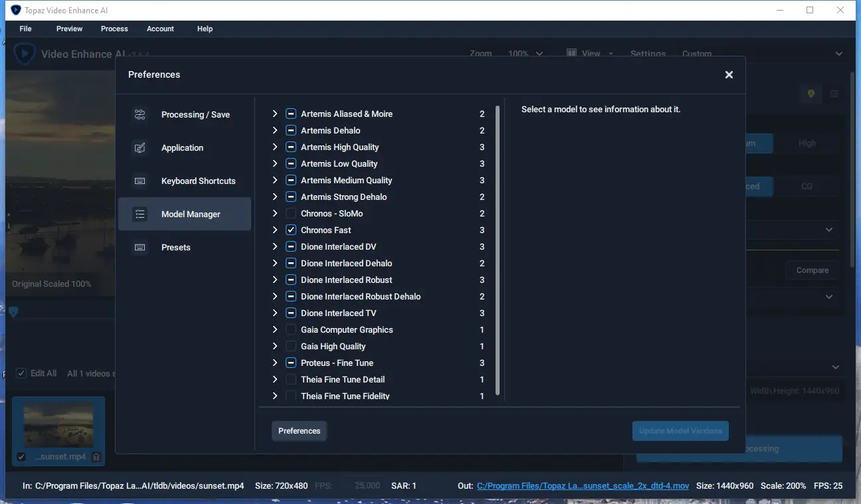Screen dimensions: 861x504
Task: Open the output file path link
Action: [583, 486]
